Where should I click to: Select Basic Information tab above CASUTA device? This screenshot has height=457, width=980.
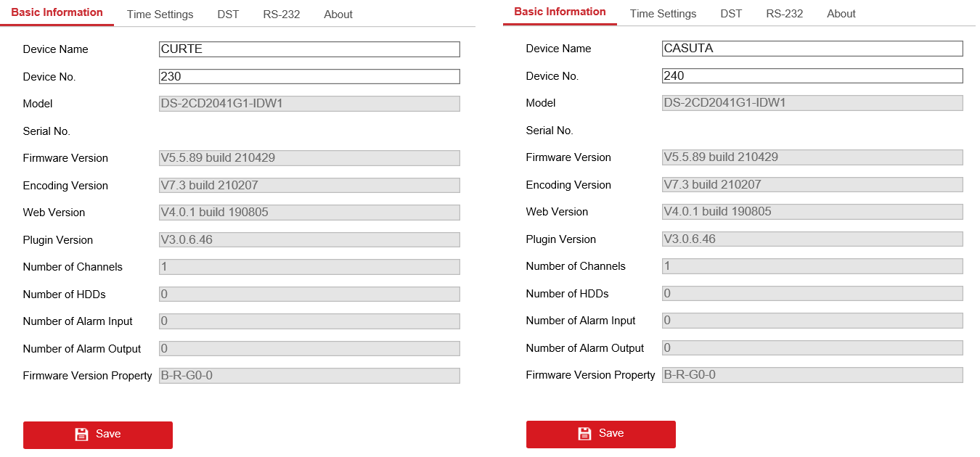tap(560, 12)
